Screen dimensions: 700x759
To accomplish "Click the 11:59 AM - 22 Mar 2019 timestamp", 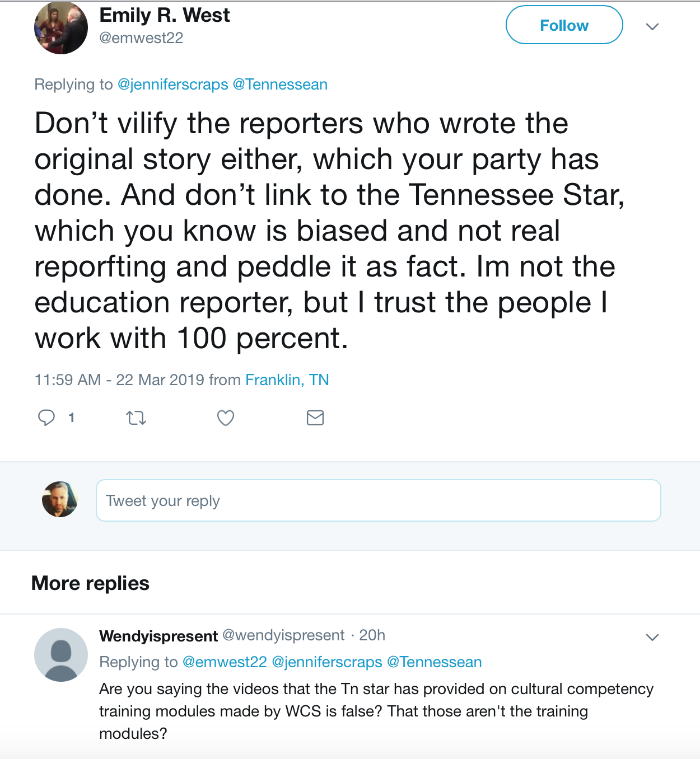I will pyautogui.click(x=119, y=380).
